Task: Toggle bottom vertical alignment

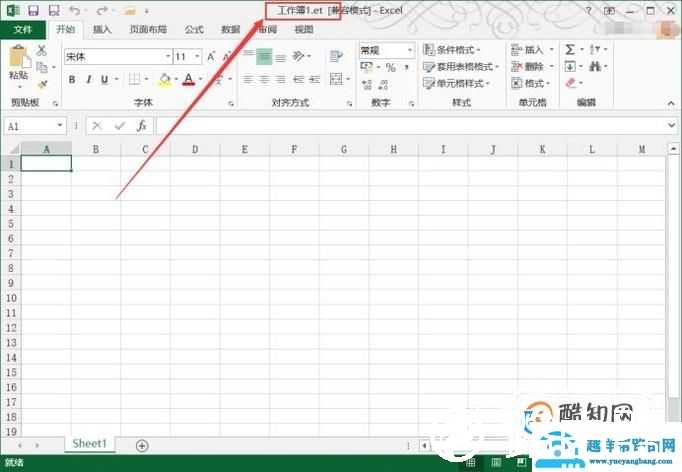Action: [x=281, y=56]
